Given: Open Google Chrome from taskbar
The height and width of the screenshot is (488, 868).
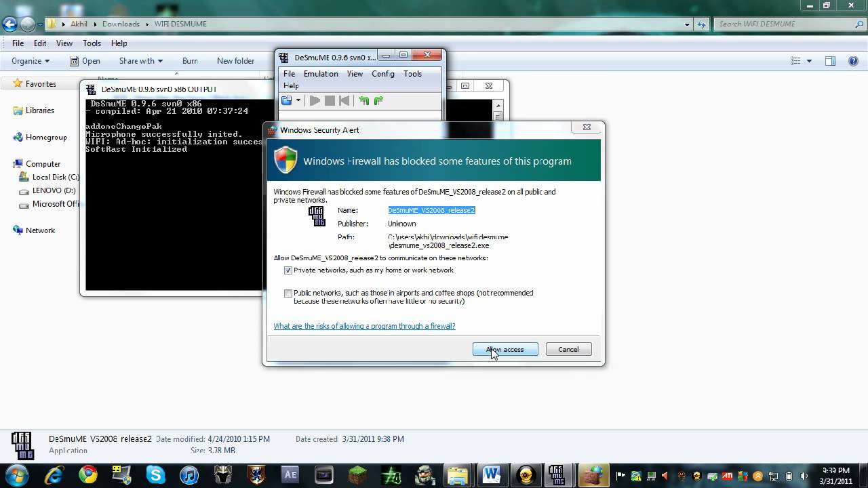Looking at the screenshot, I should [x=87, y=475].
